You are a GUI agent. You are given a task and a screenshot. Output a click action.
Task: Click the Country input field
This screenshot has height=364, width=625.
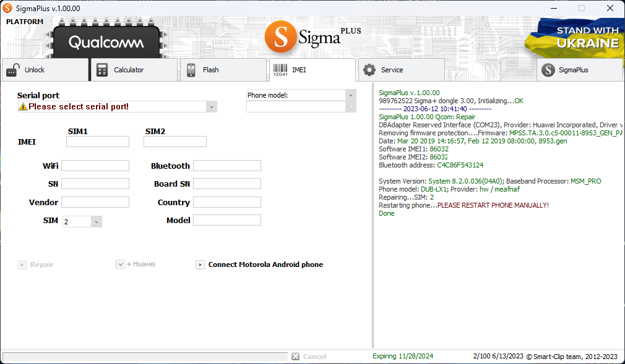click(227, 202)
